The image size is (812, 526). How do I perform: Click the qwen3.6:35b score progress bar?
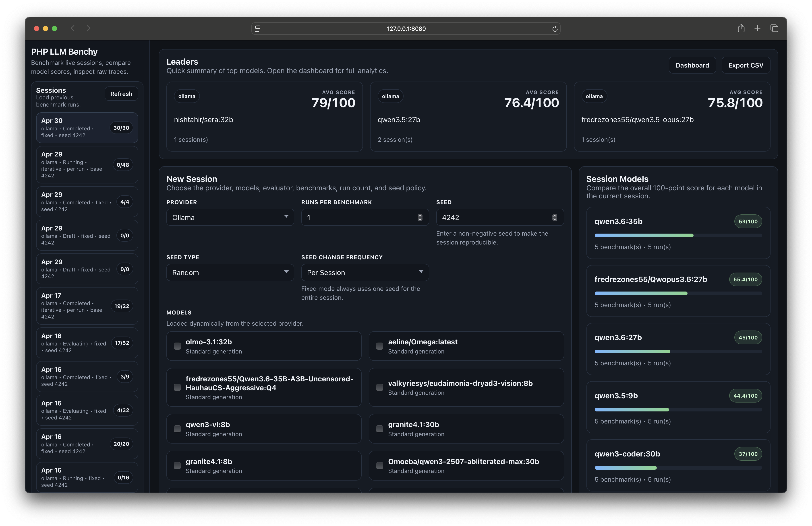(678, 235)
